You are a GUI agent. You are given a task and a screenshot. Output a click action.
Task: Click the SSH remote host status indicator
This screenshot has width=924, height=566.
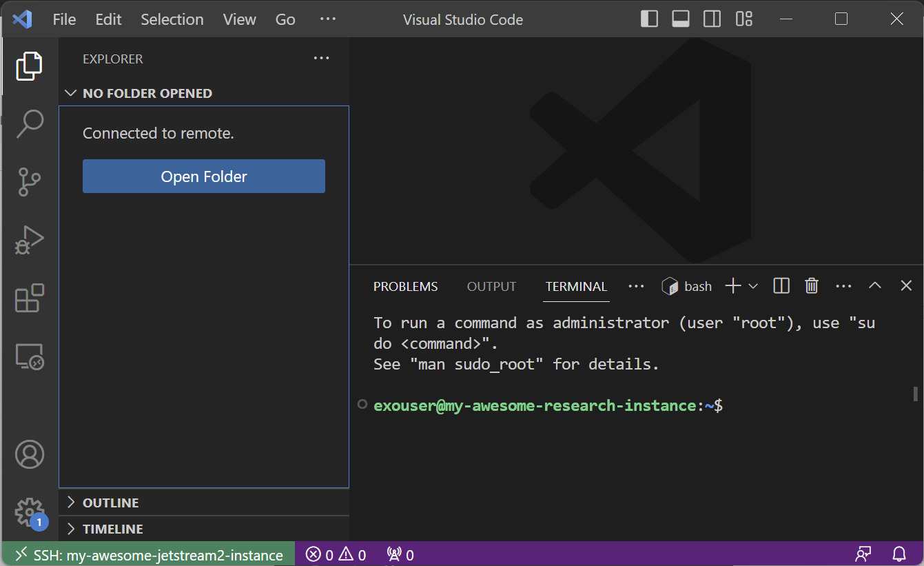click(x=150, y=554)
